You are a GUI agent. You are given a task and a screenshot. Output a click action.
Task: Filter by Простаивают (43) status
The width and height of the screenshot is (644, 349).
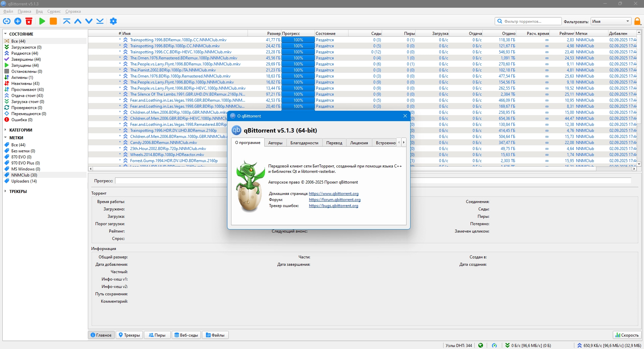[x=28, y=90]
